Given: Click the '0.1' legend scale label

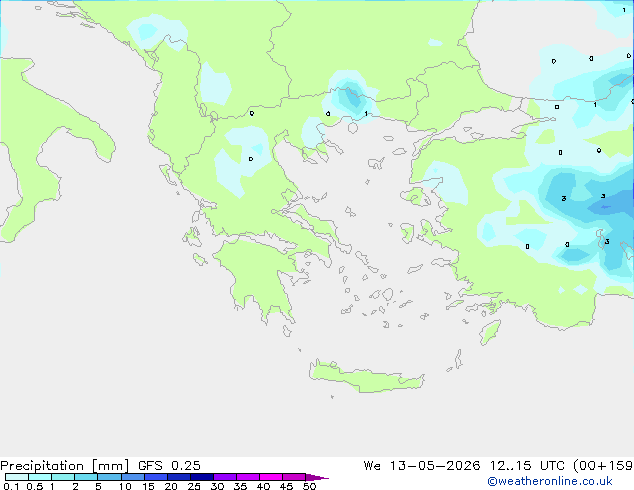Looking at the screenshot, I should pos(11,486).
